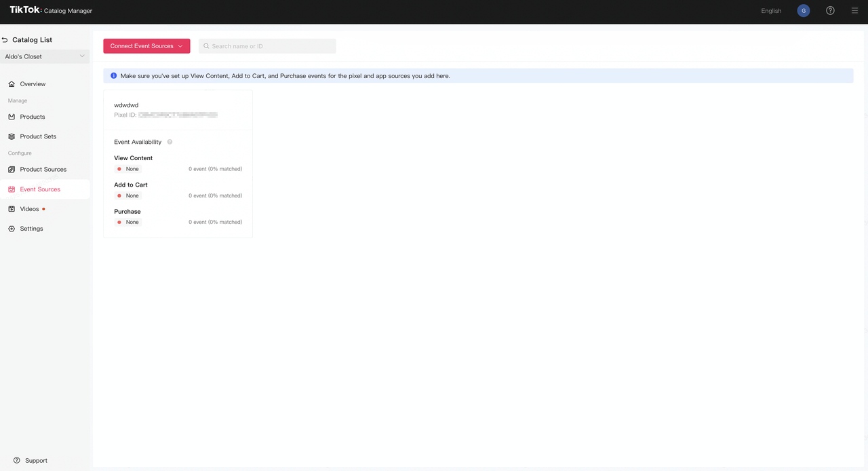
Task: Click the Products bag icon
Action: pos(12,117)
